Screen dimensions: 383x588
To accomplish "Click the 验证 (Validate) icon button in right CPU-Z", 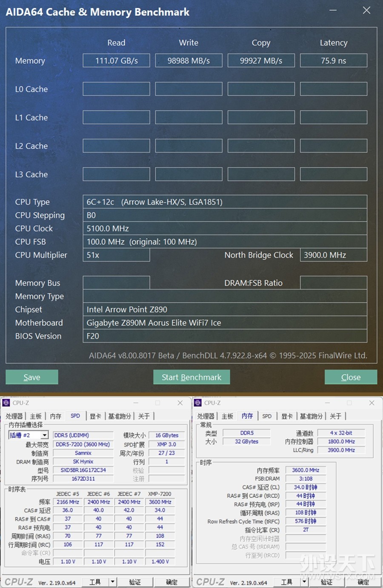I will tap(326, 582).
